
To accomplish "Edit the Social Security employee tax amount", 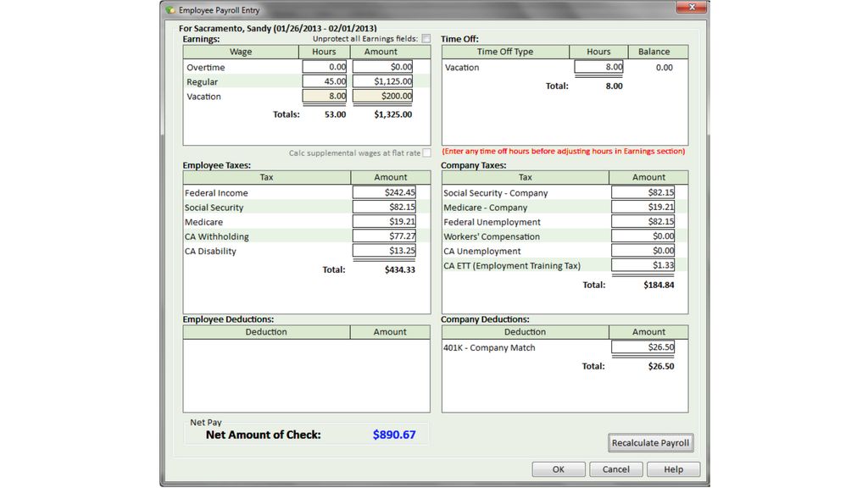I will pos(384,207).
